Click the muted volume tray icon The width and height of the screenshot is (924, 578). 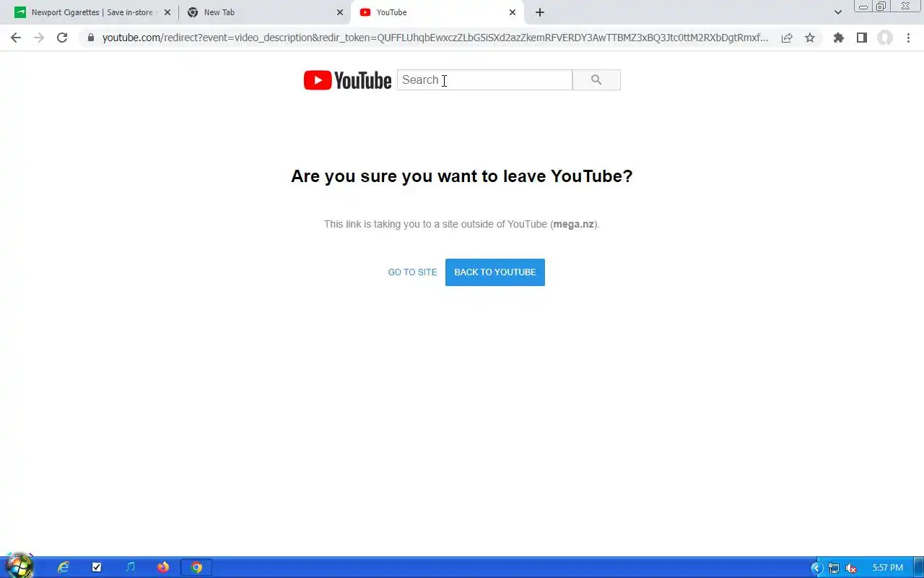851,568
